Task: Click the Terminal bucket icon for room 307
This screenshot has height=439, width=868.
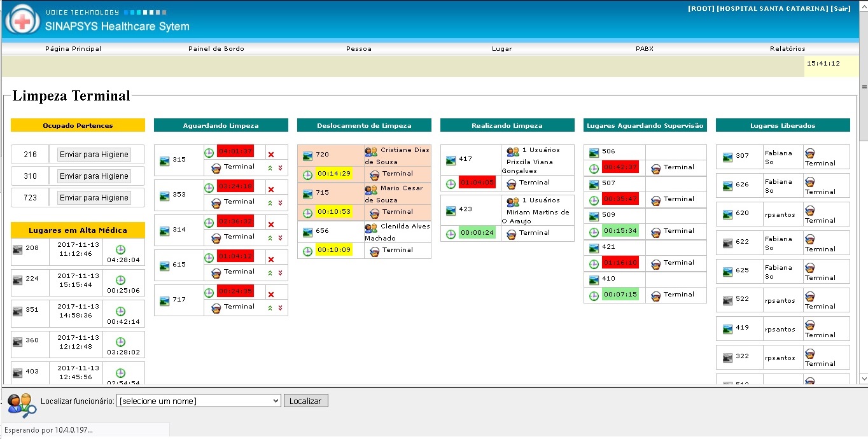Action: pyautogui.click(x=810, y=153)
